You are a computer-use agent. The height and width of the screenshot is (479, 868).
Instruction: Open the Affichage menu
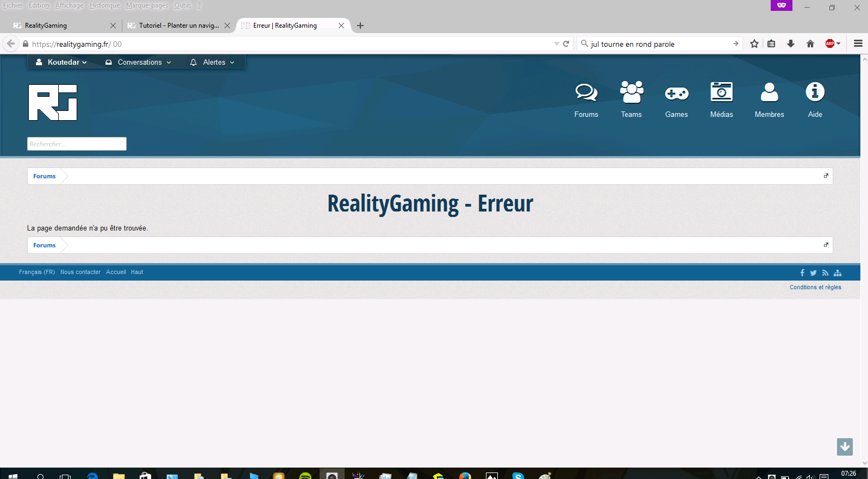(x=70, y=5)
